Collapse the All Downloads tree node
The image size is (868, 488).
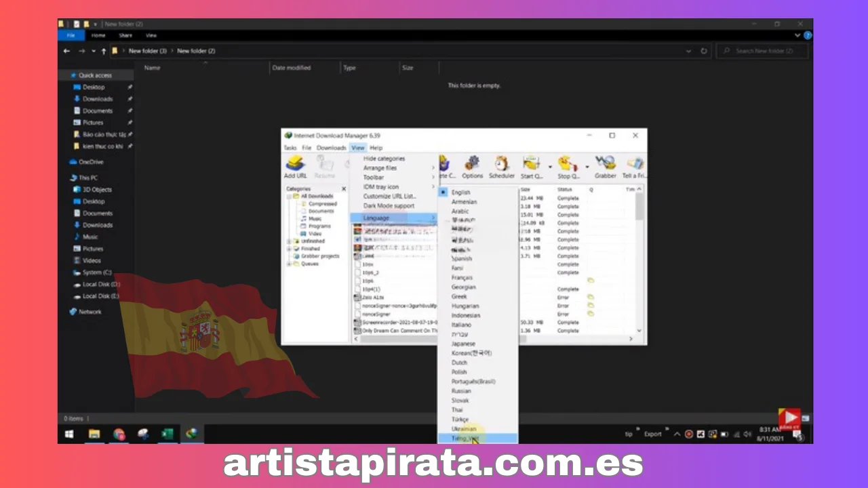point(290,196)
